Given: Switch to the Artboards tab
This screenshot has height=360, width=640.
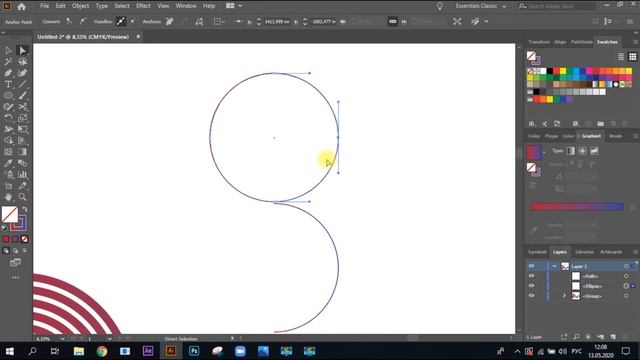Looking at the screenshot, I should point(611,252).
